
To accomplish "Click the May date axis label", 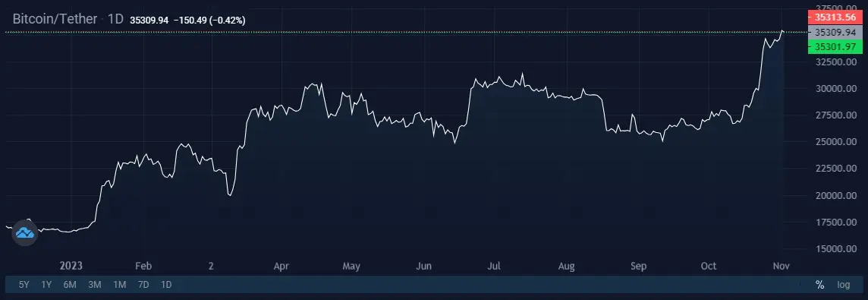I will tap(351, 266).
